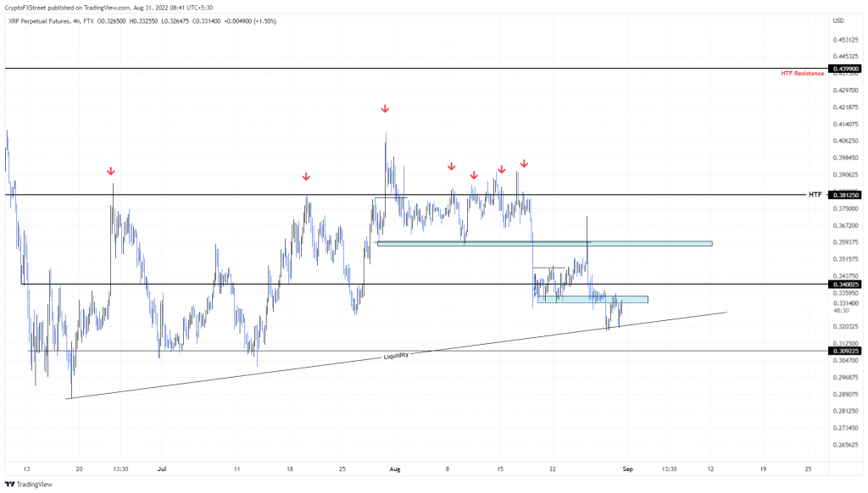Select the leftmost red down arrow marker

[x=111, y=172]
